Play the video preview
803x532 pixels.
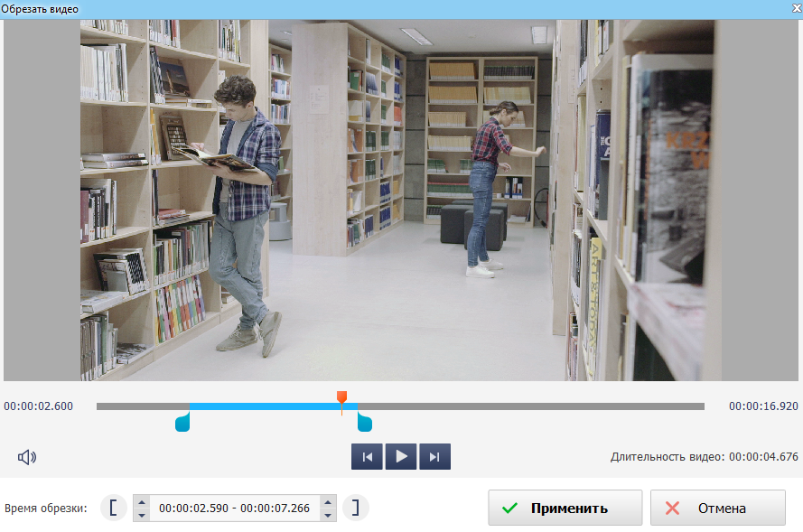pos(401,457)
